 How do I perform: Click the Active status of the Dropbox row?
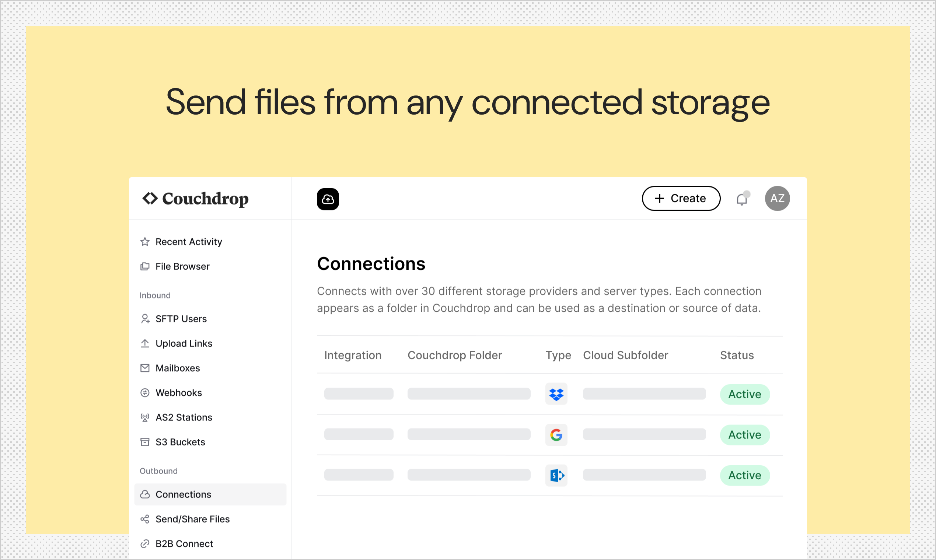point(744,394)
